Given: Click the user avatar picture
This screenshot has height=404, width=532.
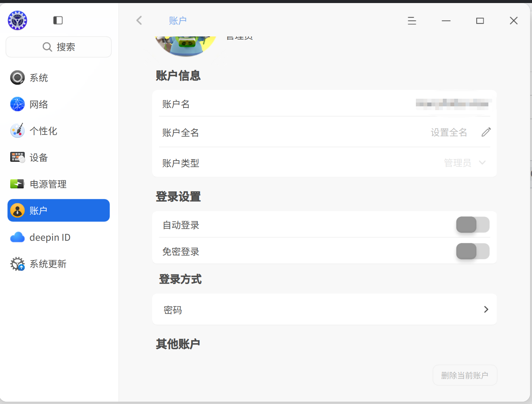Looking at the screenshot, I should pyautogui.click(x=186, y=46).
